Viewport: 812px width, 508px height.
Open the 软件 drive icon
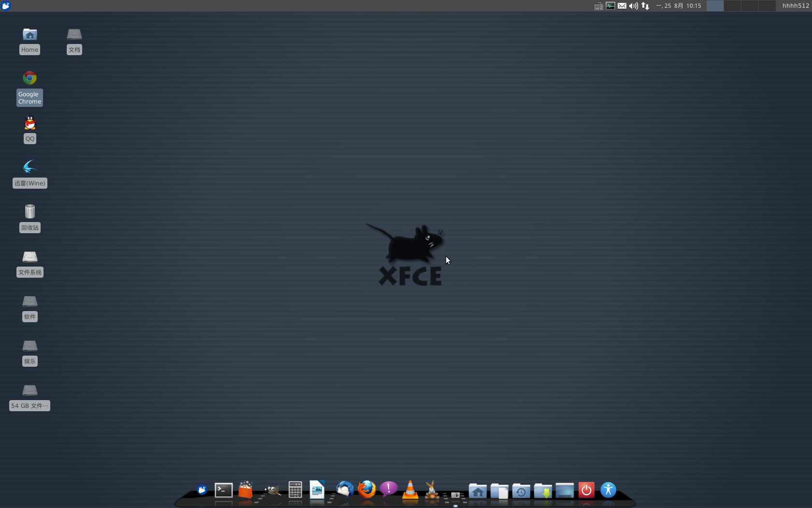pyautogui.click(x=29, y=301)
